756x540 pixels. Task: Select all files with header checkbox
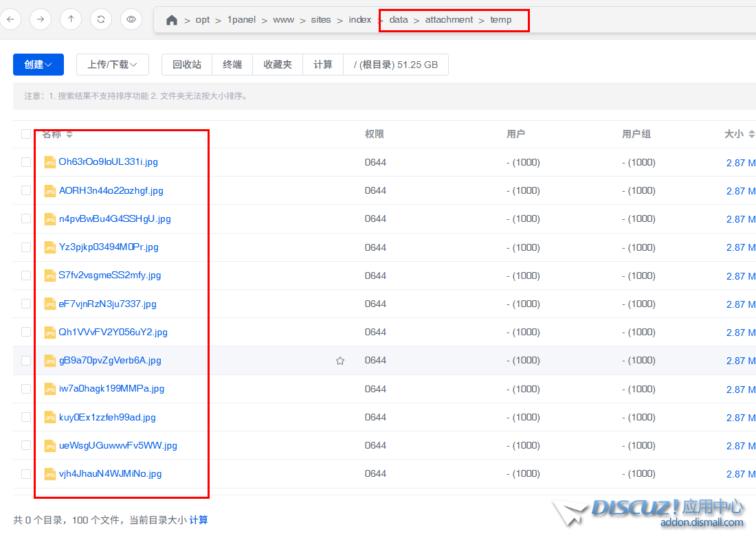tap(26, 134)
